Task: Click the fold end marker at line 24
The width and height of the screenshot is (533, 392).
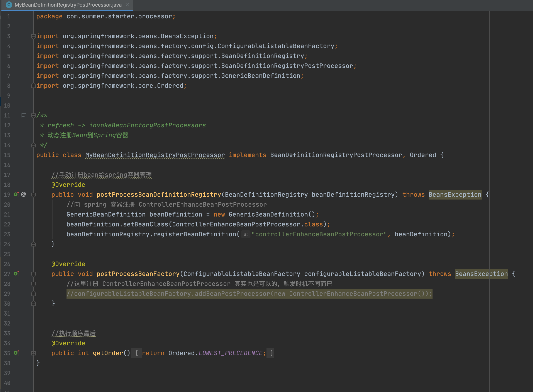Action: pyautogui.click(x=33, y=244)
